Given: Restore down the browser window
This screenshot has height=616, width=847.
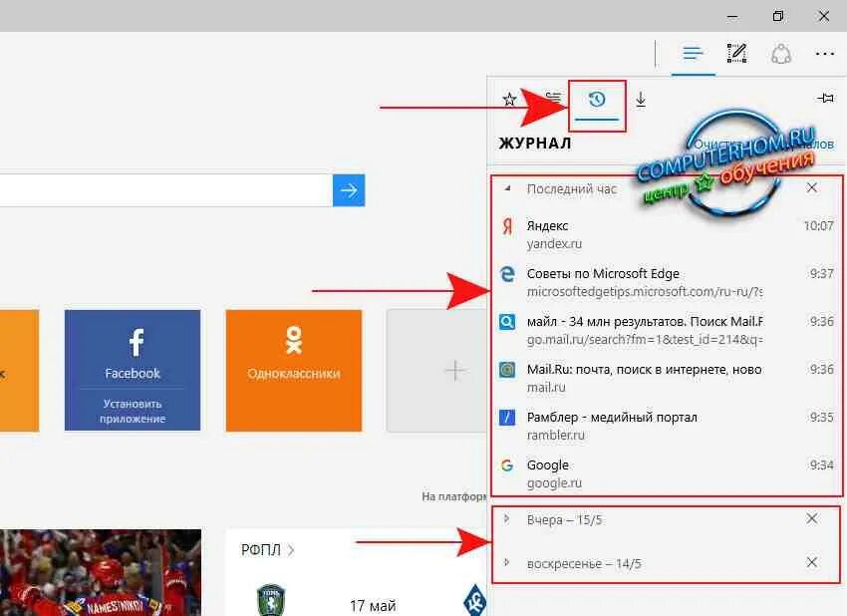Looking at the screenshot, I should 778,16.
